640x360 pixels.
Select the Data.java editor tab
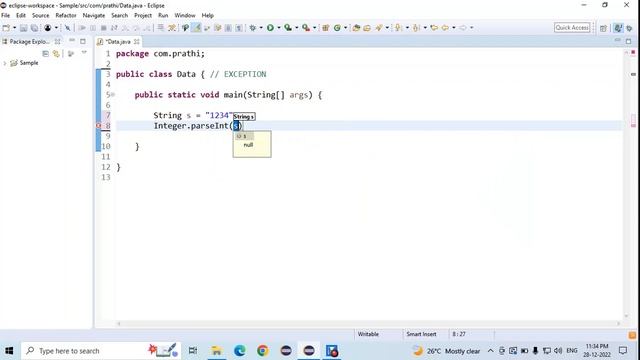(118, 42)
